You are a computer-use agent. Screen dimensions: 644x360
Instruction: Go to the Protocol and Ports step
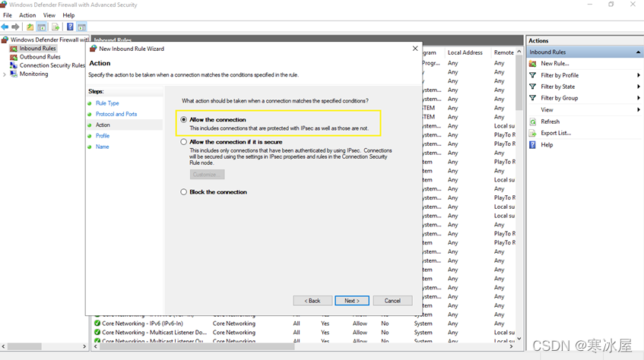[116, 114]
